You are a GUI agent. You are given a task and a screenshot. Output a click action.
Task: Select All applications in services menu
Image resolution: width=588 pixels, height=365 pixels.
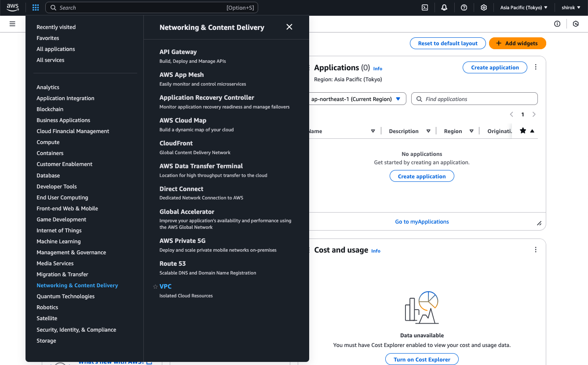pyautogui.click(x=56, y=49)
